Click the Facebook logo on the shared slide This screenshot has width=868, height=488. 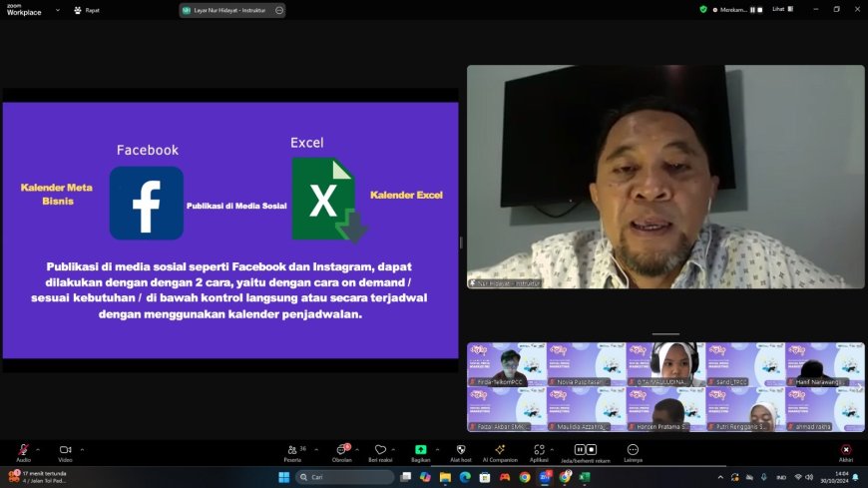coord(146,204)
